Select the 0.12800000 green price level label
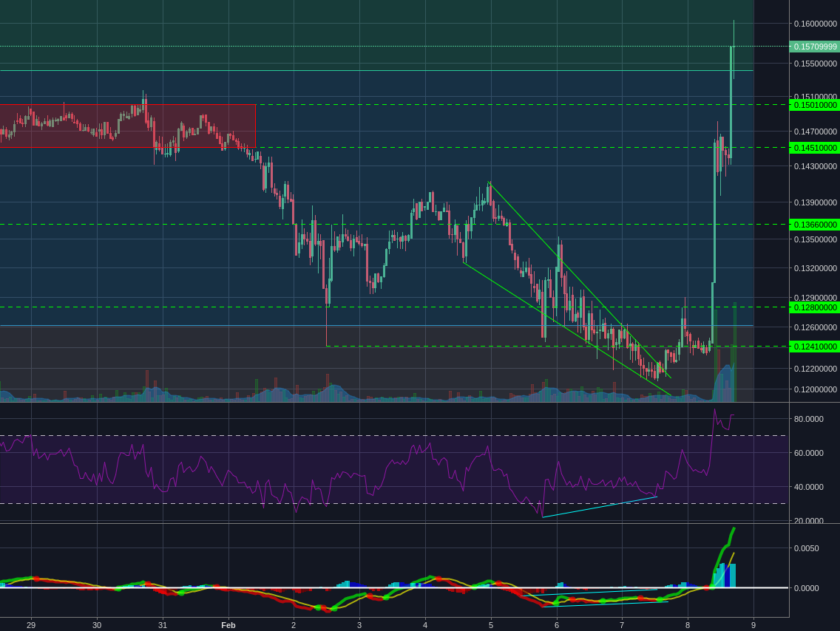 click(x=815, y=307)
